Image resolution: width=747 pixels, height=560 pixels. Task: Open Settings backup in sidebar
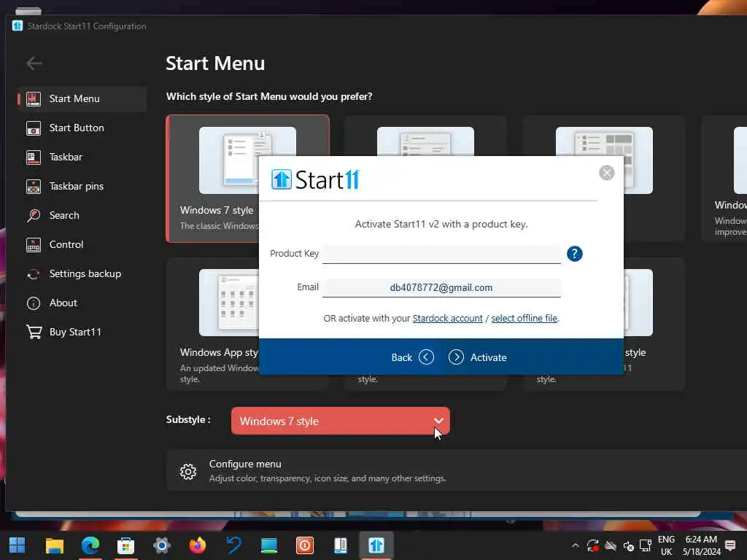(x=82, y=274)
